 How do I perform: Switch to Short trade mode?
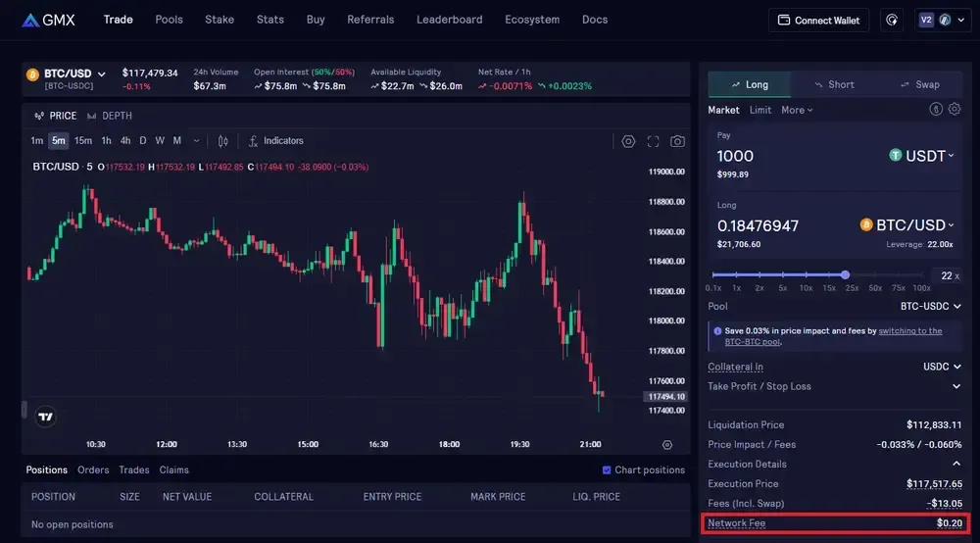click(834, 85)
